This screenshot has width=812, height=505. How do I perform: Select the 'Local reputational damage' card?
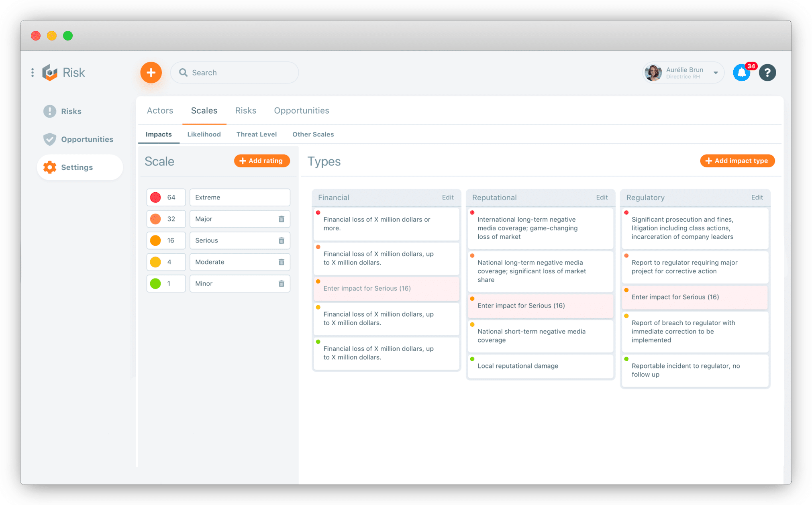[x=540, y=366]
